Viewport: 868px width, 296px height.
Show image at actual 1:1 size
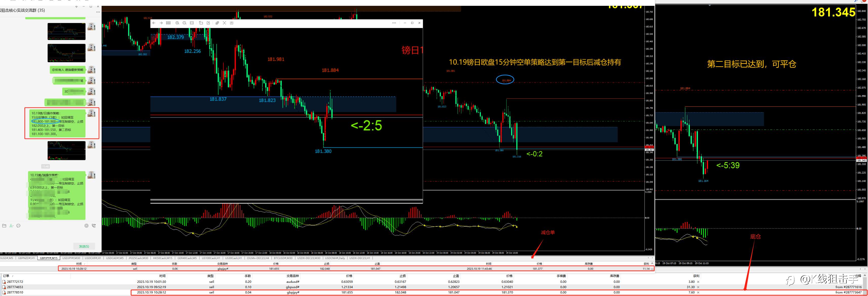192,23
